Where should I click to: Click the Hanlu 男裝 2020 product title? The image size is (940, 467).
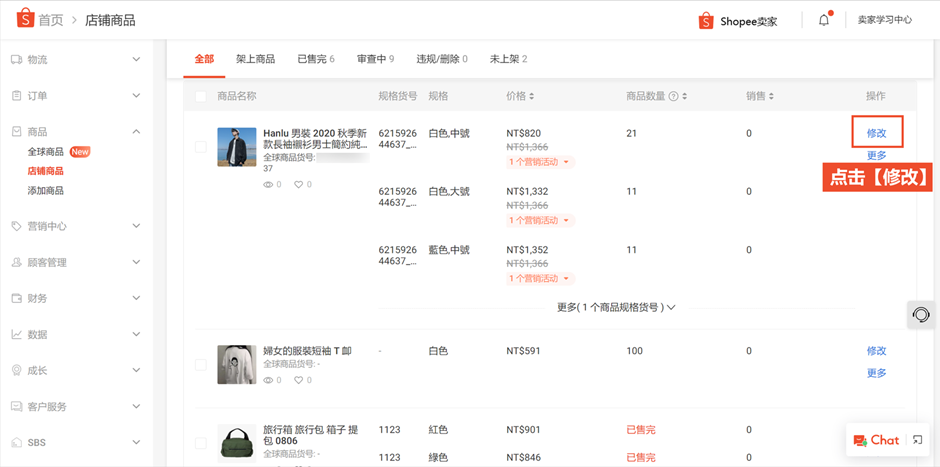[x=315, y=139]
